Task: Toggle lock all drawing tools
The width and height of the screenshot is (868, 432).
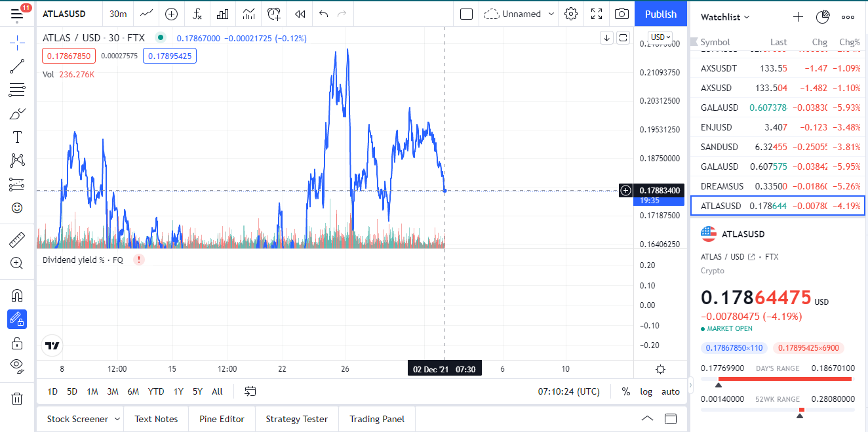Action: coord(17,343)
